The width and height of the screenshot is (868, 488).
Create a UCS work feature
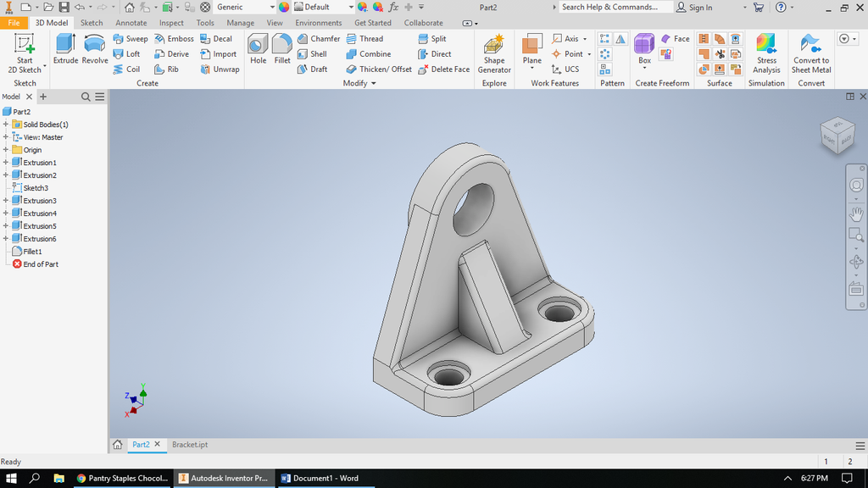coord(565,69)
